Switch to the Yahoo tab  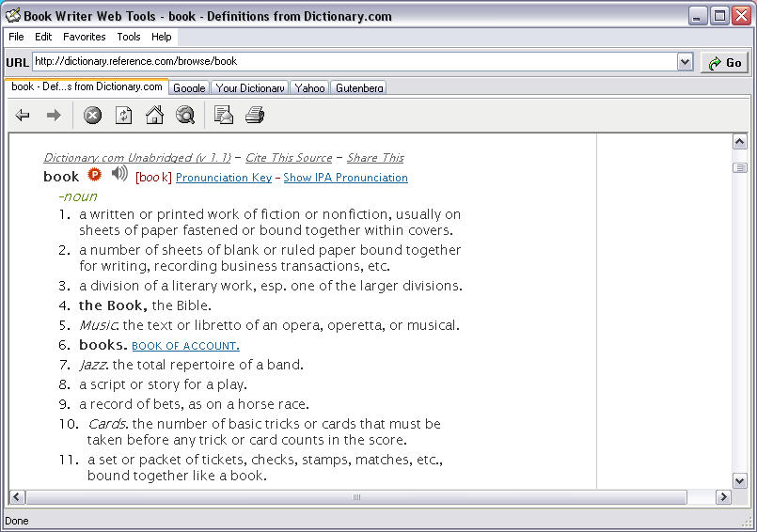310,87
